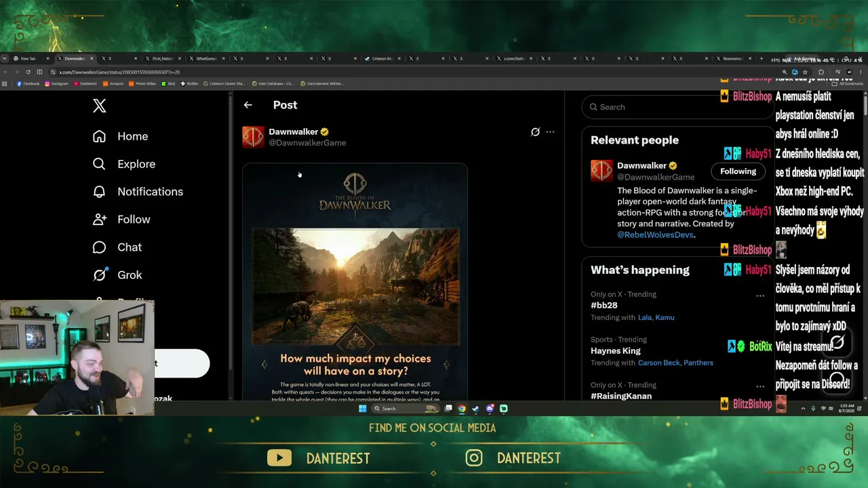Open the browser Extensions puzzle icon

click(821, 72)
